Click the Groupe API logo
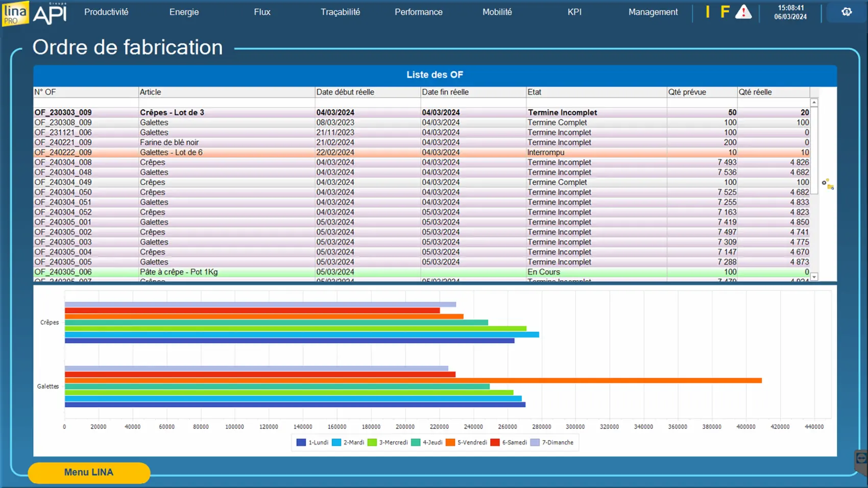This screenshot has width=868, height=488. click(x=50, y=13)
